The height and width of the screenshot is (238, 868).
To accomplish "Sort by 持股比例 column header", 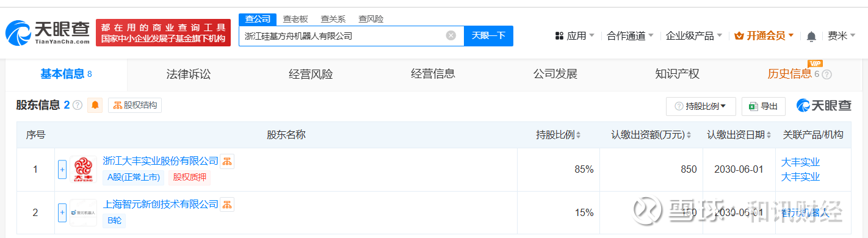I will point(559,135).
